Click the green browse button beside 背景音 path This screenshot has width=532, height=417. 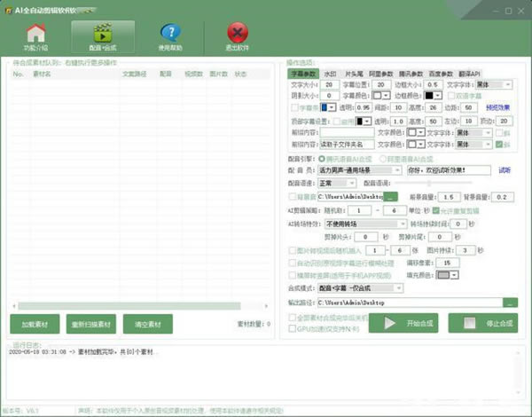pyautogui.click(x=391, y=196)
